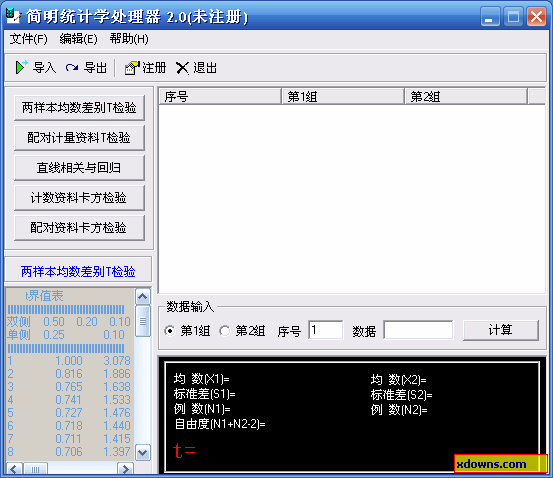Image resolution: width=553 pixels, height=478 pixels.
Task: Click the 计算 calculate button
Action: [500, 330]
